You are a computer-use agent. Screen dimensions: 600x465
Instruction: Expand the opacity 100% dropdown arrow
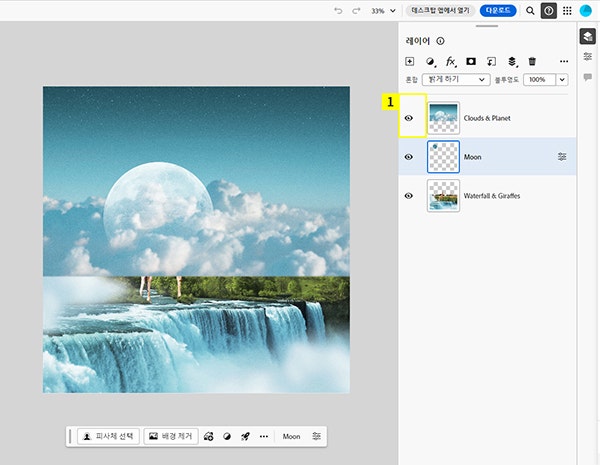point(562,79)
